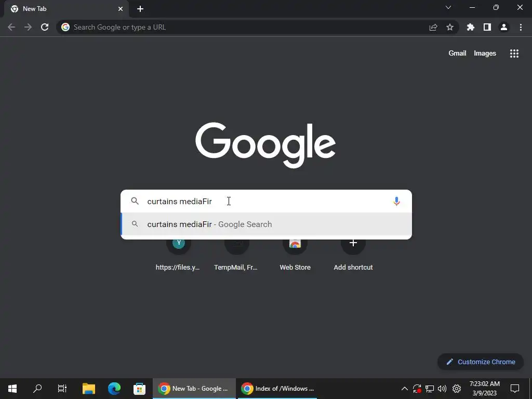Screen dimensions: 532x399
Task: Open the network tray icon
Action: click(430, 389)
